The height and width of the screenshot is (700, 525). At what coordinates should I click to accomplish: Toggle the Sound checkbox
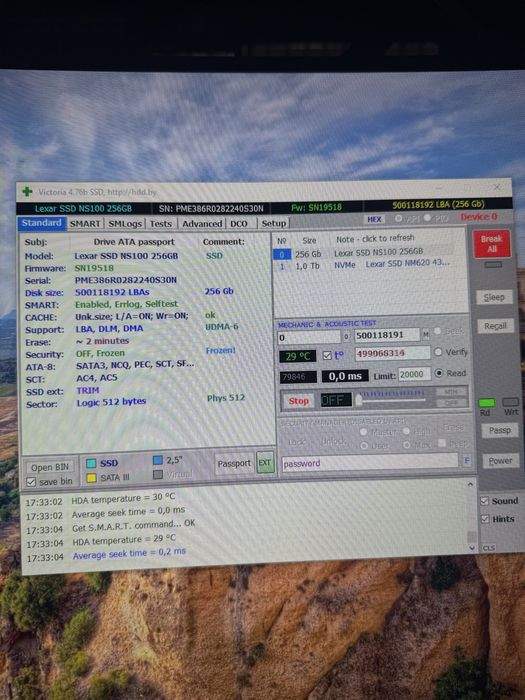click(x=484, y=501)
